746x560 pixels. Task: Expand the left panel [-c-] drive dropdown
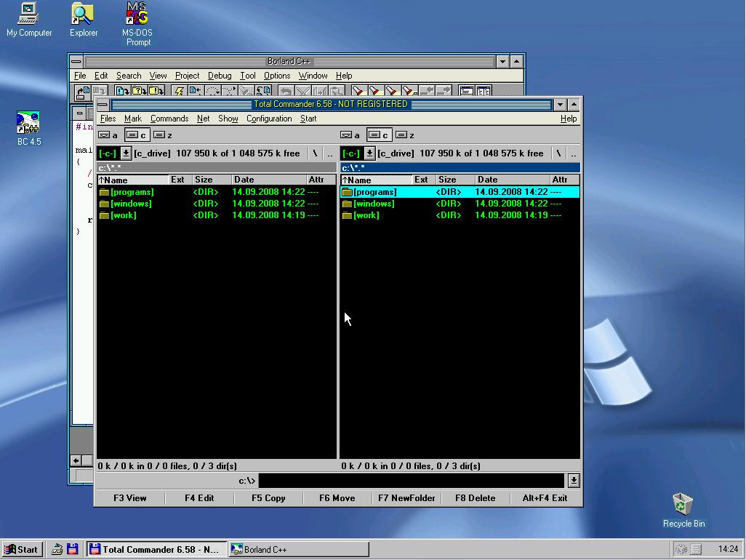point(126,153)
